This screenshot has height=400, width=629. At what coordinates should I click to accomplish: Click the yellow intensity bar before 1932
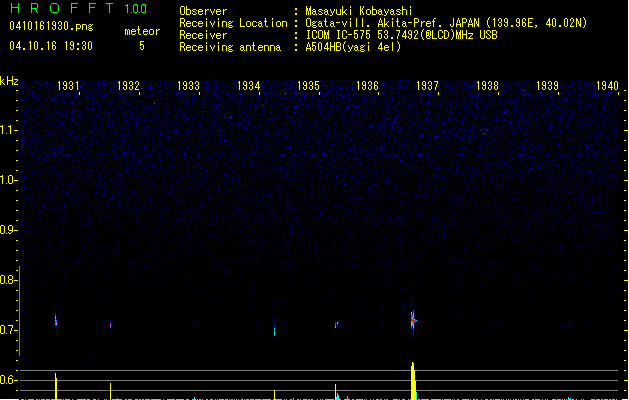[x=110, y=391]
